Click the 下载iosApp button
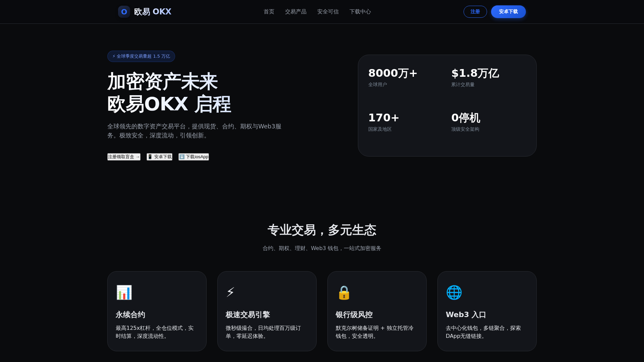Screen dimensions: 644x362 point(194,157)
